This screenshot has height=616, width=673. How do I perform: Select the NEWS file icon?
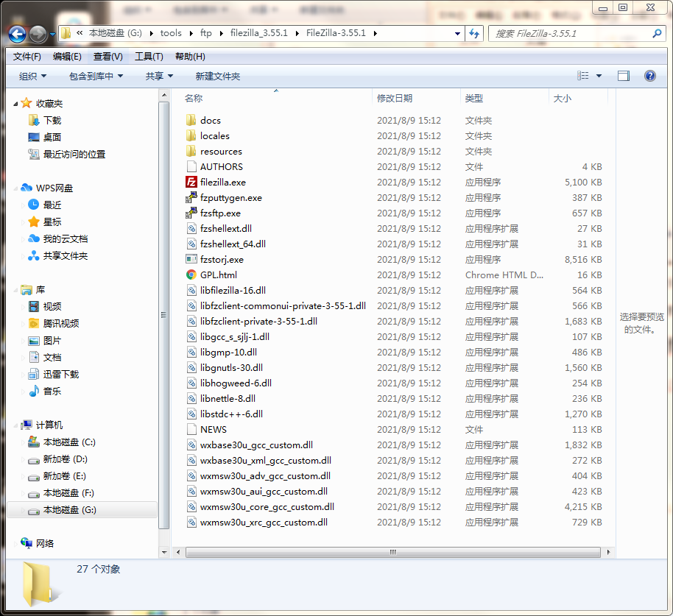pos(191,429)
